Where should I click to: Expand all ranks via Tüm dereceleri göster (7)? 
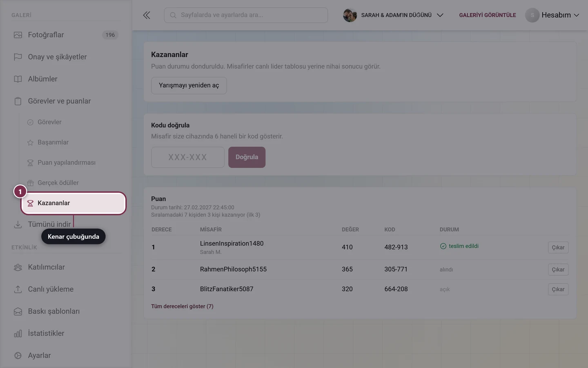pos(182,306)
